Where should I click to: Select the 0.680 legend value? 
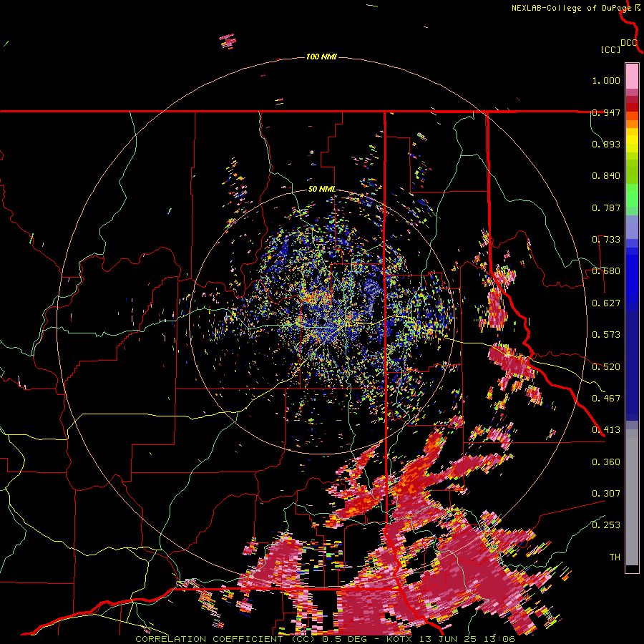[x=606, y=271]
